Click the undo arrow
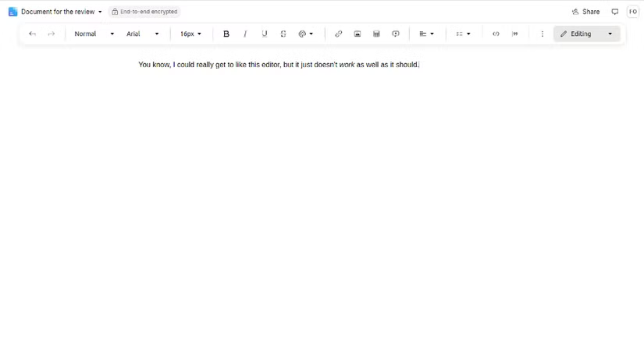The height and width of the screenshot is (362, 644). tap(32, 34)
